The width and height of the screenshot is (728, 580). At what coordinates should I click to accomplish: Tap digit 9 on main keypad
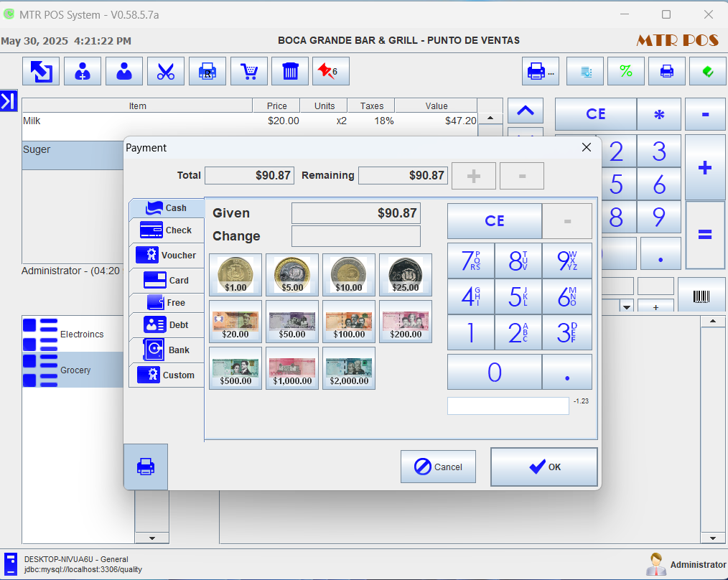[x=659, y=216]
